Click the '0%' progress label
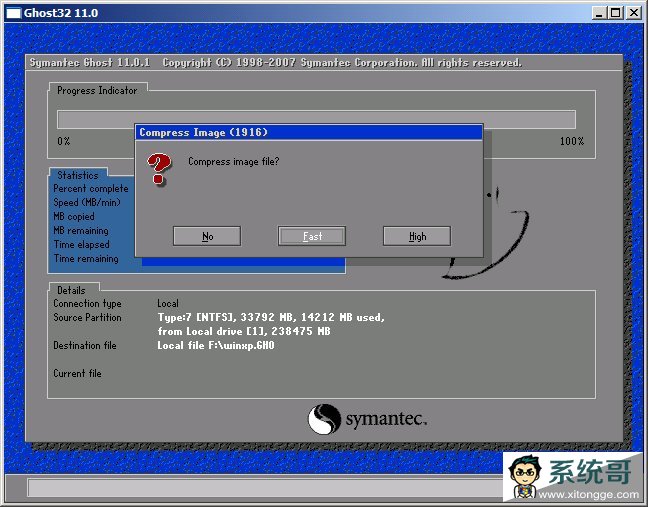 coord(64,141)
